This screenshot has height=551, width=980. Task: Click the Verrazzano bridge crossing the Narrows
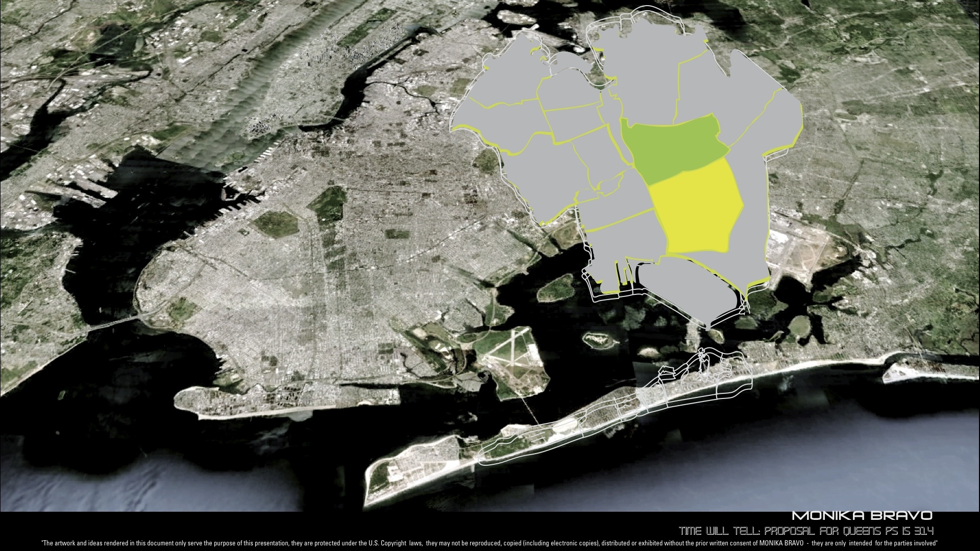(x=115, y=323)
